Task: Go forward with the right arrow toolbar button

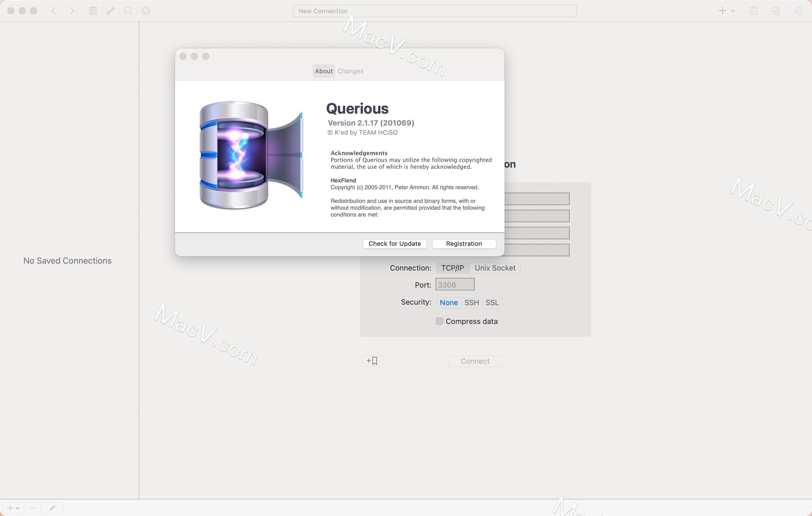Action: tap(72, 11)
